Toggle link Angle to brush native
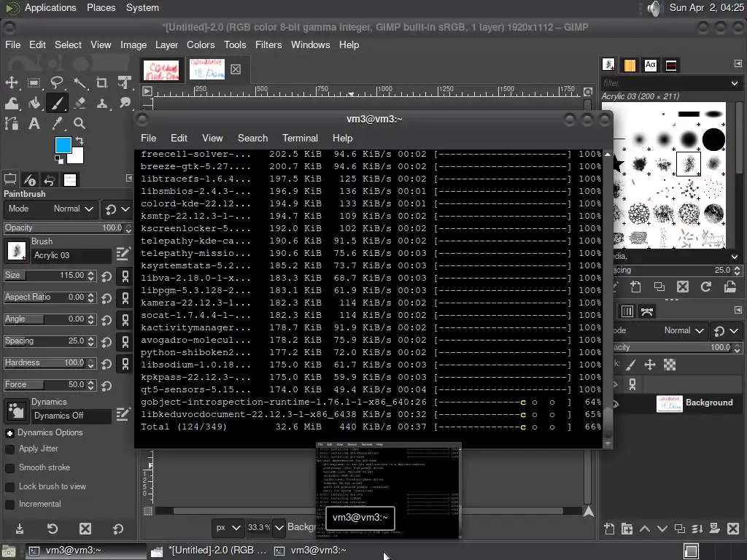Screen dimensions: 747x560 (x=125, y=320)
